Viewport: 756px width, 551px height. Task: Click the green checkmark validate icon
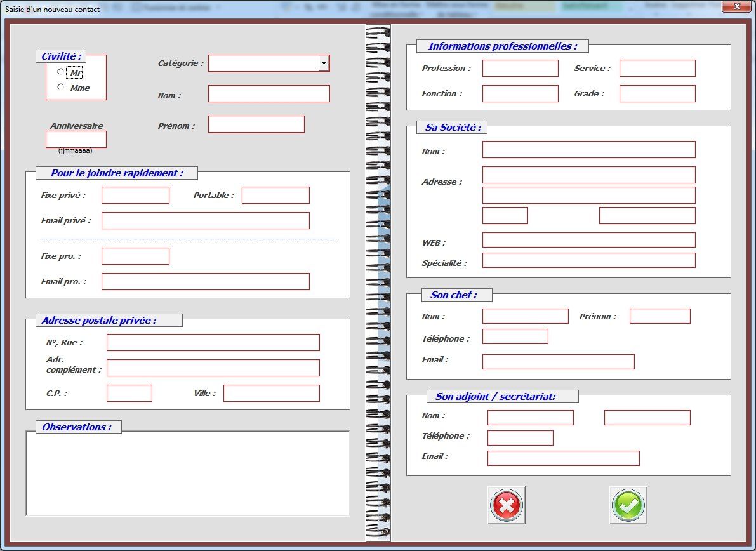628,505
